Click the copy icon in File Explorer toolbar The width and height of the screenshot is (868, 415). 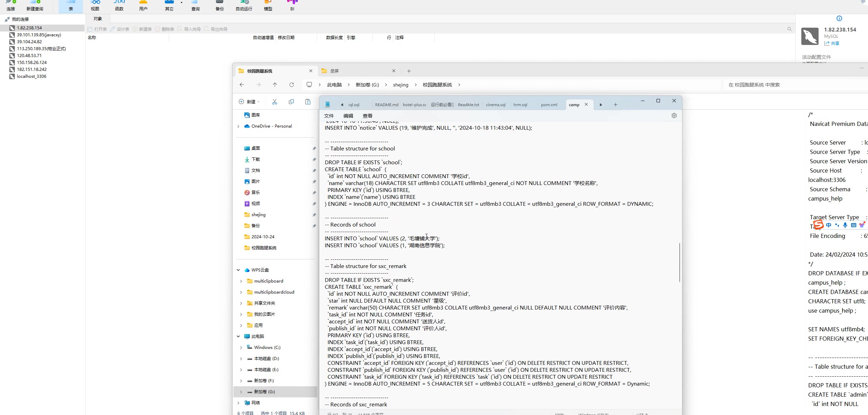291,102
